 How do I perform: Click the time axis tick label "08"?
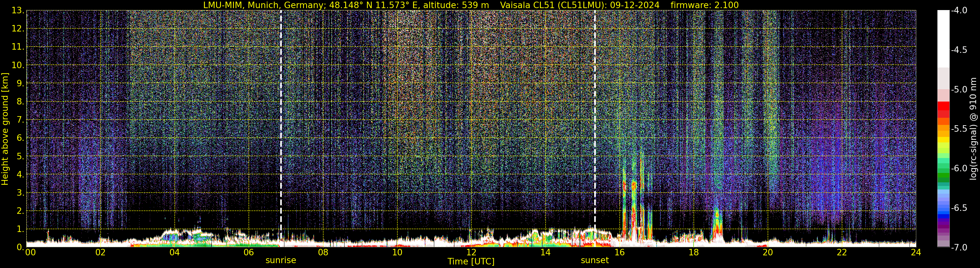pos(323,252)
